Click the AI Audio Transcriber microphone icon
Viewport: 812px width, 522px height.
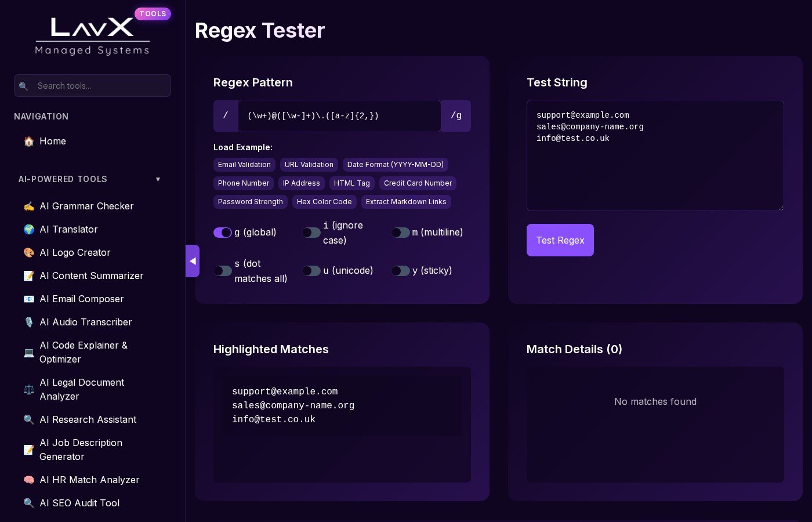28,322
